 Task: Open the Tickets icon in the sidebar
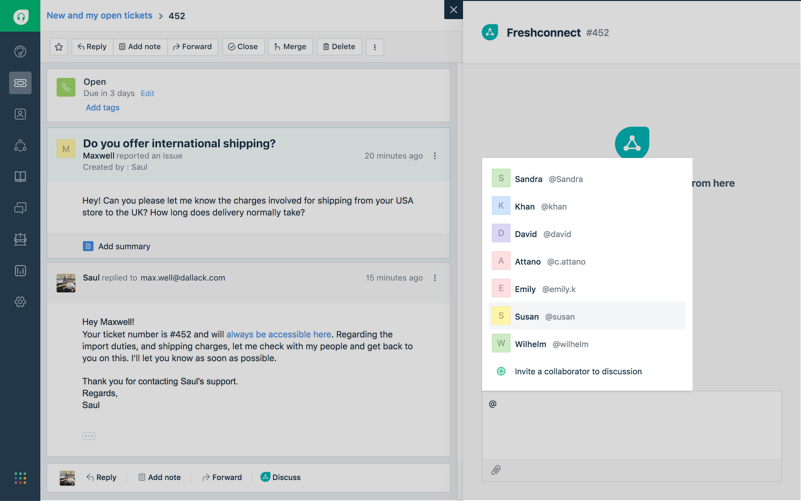(20, 83)
